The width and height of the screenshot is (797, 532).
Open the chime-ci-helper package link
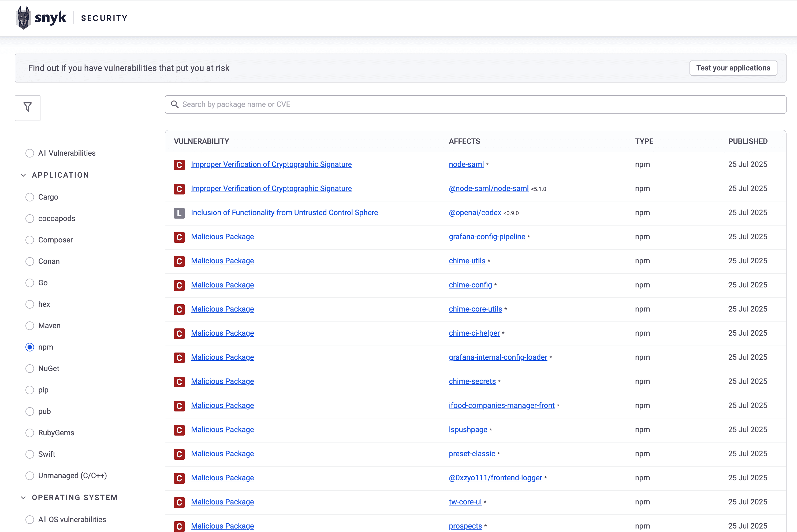pos(474,333)
